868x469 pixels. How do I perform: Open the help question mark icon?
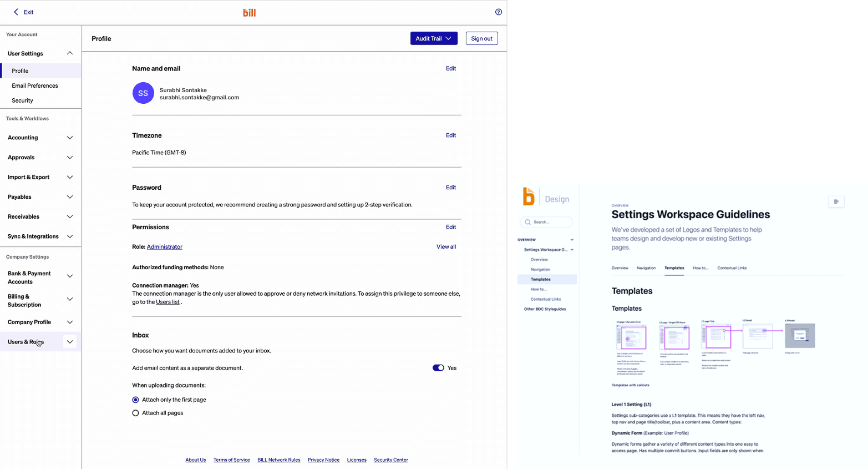(499, 12)
